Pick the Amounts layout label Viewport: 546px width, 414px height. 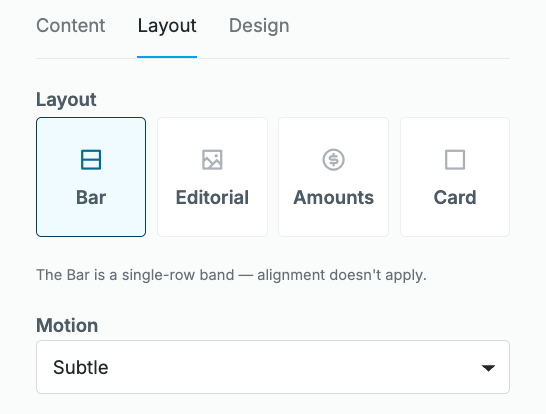tap(333, 197)
